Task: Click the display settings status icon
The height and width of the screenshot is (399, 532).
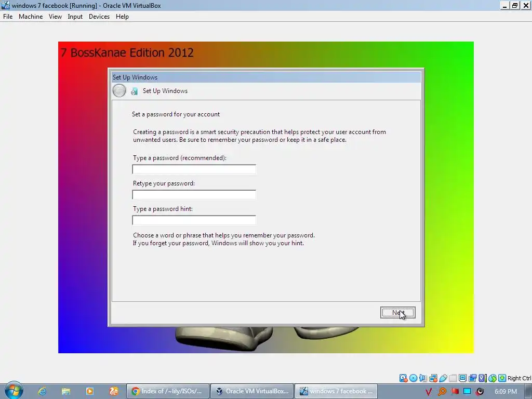Action: pos(463,378)
